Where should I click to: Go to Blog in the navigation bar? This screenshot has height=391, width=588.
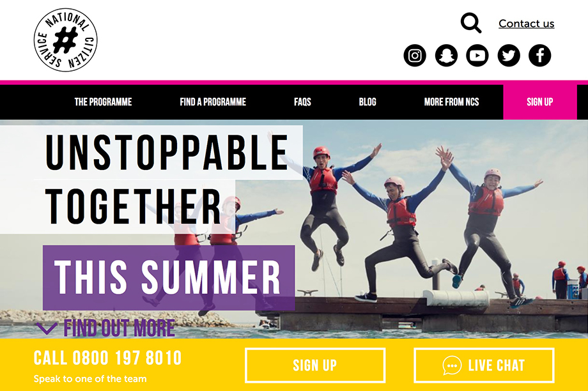(367, 102)
